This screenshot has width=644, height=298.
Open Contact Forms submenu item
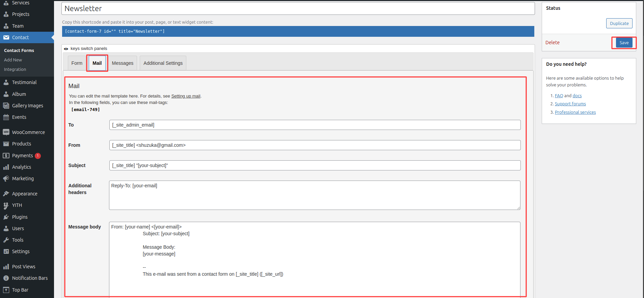19,51
